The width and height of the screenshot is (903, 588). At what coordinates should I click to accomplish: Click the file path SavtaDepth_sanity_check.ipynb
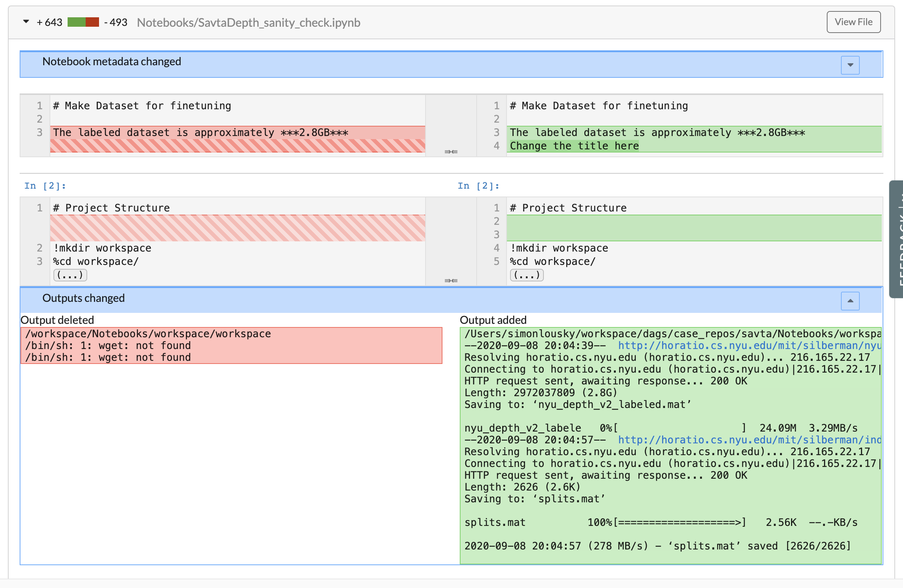pos(248,22)
